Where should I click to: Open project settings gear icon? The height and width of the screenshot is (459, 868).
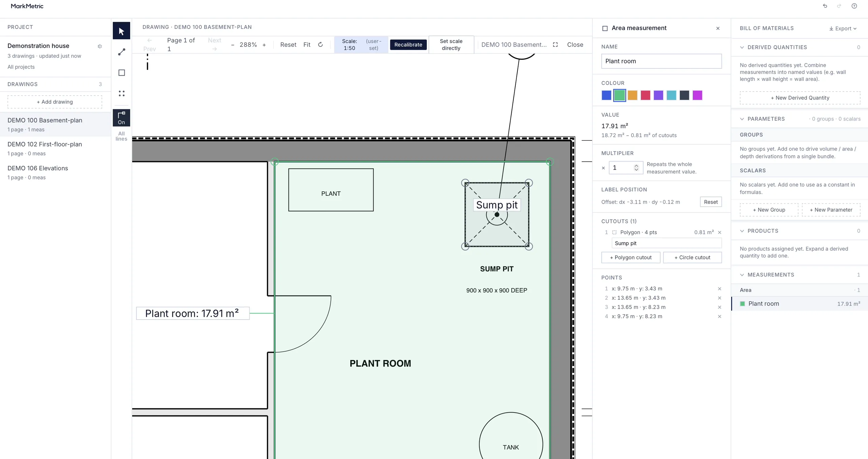pos(100,46)
